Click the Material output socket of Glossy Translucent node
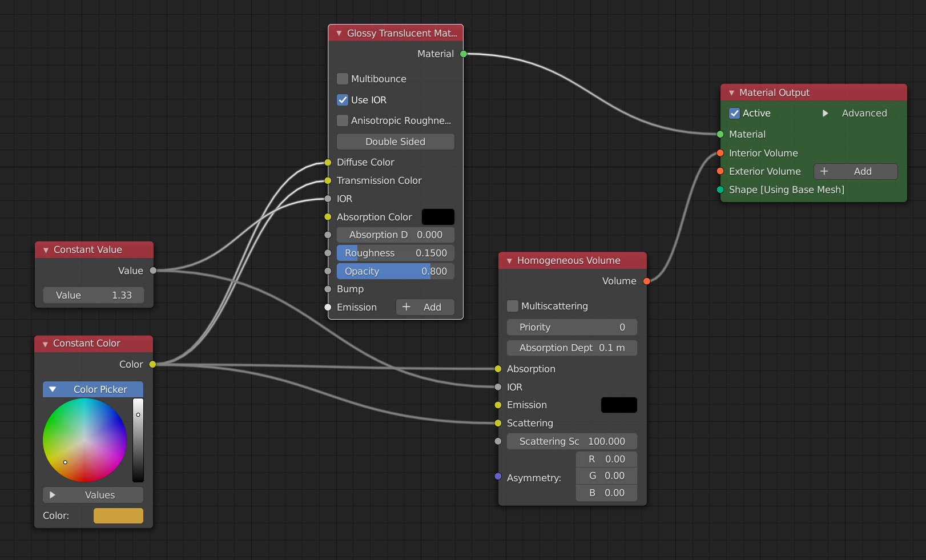Viewport: 926px width, 560px height. click(464, 54)
